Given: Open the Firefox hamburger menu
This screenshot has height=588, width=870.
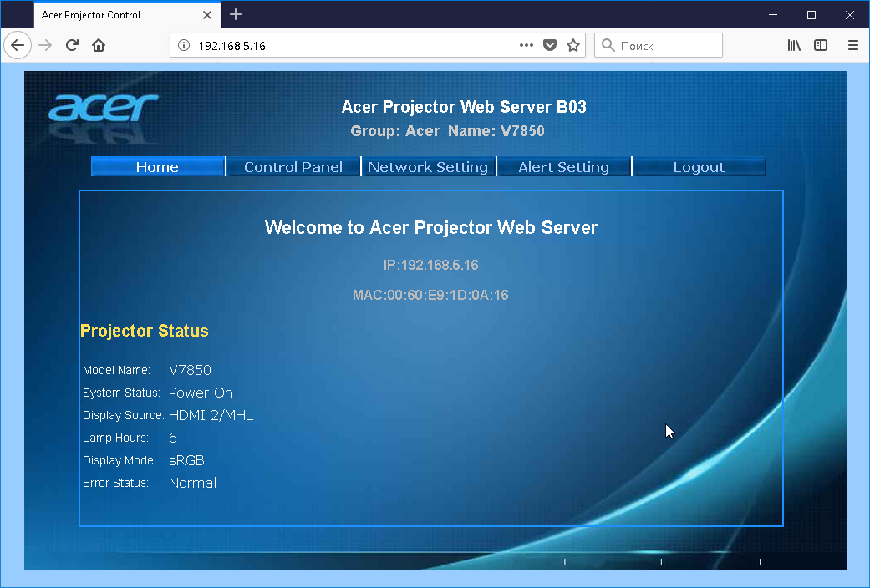Looking at the screenshot, I should coord(853,45).
